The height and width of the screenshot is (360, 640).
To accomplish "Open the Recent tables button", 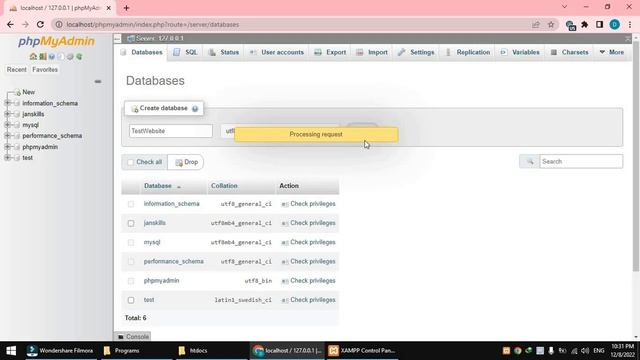I will (x=16, y=70).
